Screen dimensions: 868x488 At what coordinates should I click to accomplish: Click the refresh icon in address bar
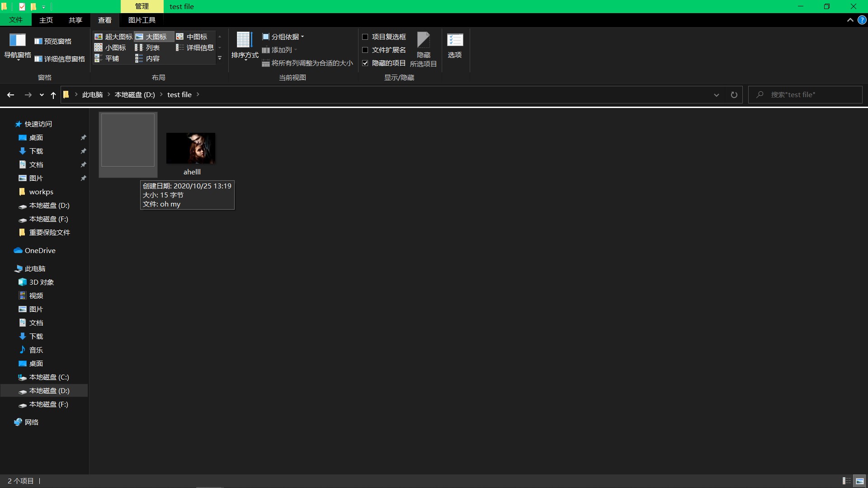point(734,95)
